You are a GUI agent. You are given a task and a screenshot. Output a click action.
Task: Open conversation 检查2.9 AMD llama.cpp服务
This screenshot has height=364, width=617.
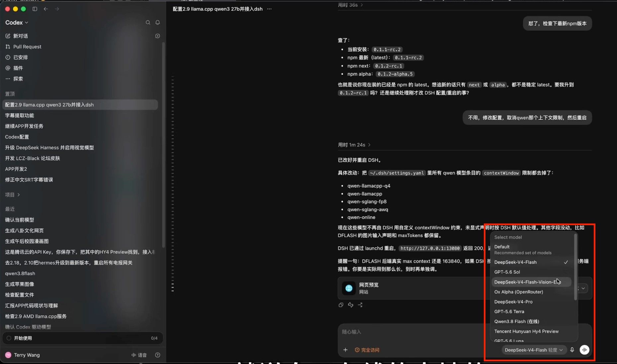tap(80, 316)
